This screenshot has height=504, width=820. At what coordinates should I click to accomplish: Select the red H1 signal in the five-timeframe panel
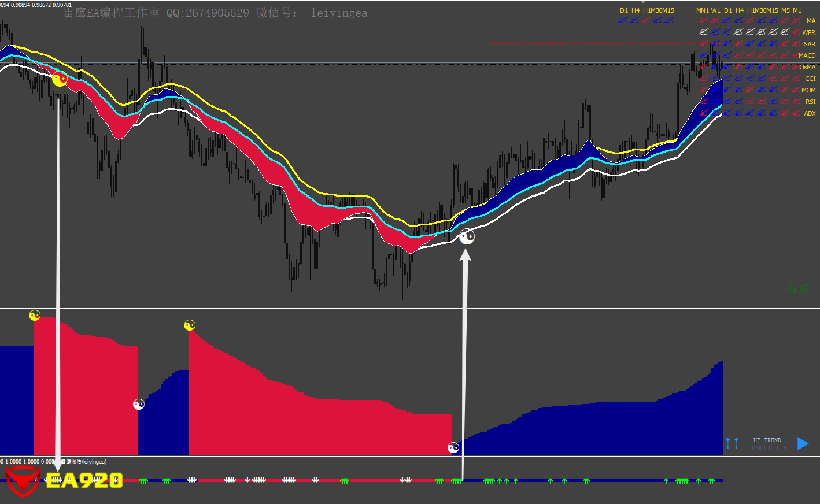click(x=646, y=21)
